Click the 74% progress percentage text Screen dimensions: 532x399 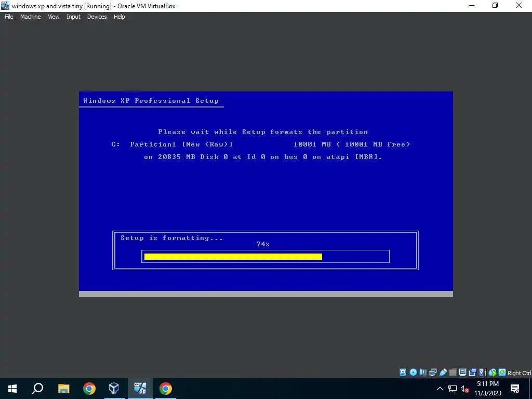pos(263,244)
